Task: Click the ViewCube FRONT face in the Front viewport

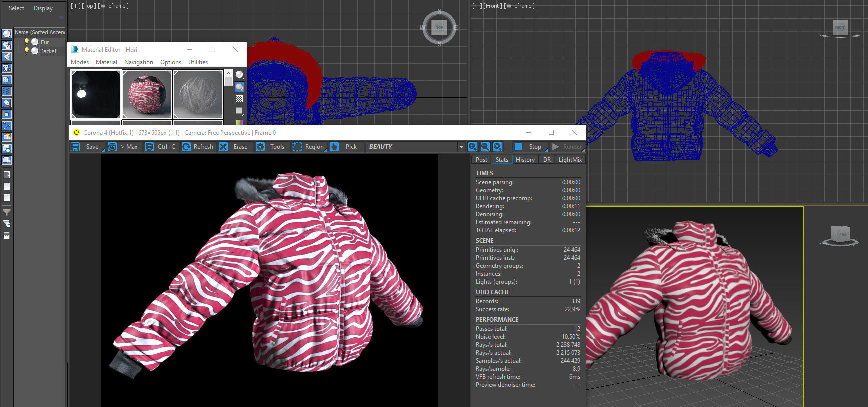Action: pyautogui.click(x=840, y=27)
